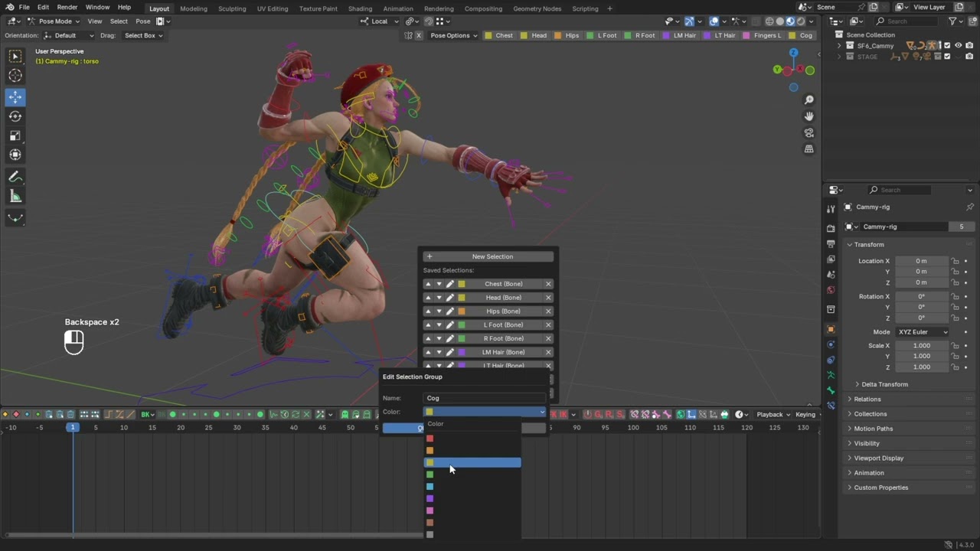Collapse the Transform panel

(868, 245)
